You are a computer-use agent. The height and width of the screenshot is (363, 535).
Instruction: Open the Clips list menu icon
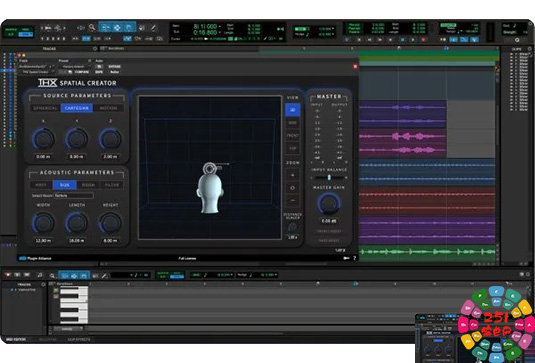click(530, 49)
